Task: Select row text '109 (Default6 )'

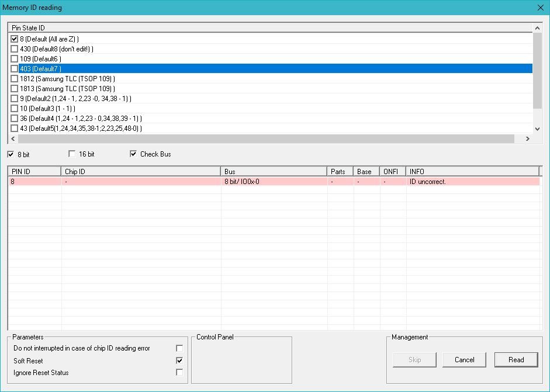Action: click(40, 58)
